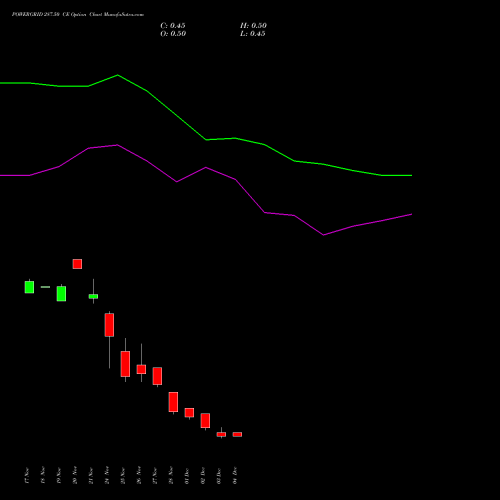Select the green candle for 17 Nov
Viewport: 500px width, 500px height.
coord(29,287)
